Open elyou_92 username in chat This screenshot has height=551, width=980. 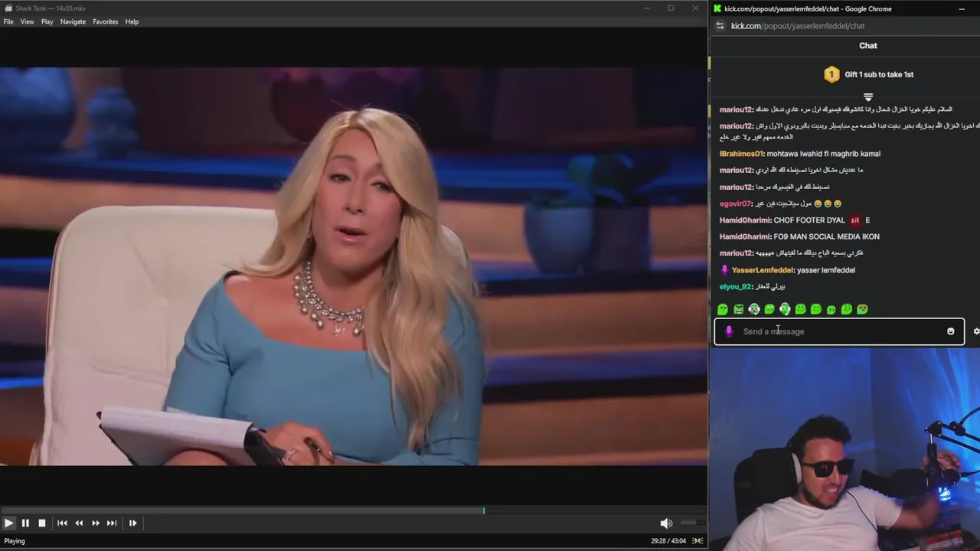(x=735, y=286)
